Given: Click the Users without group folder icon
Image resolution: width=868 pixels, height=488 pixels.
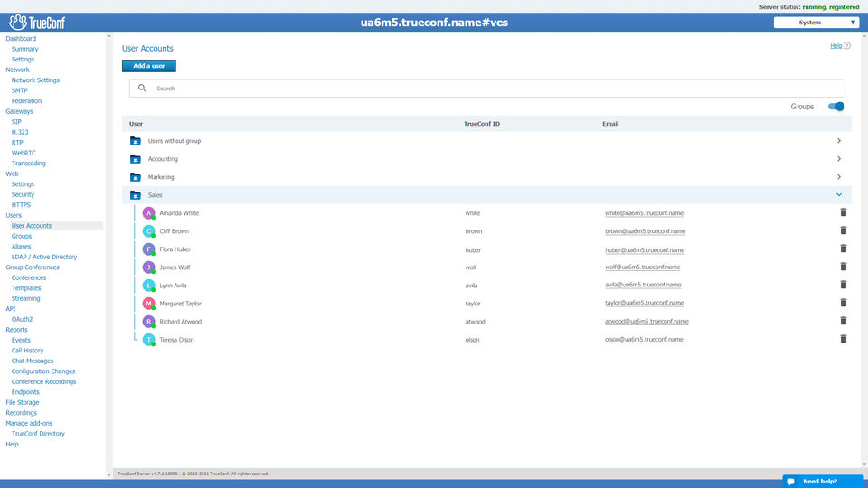Looking at the screenshot, I should (x=135, y=141).
